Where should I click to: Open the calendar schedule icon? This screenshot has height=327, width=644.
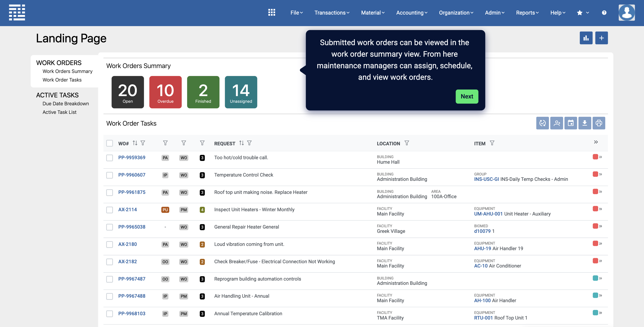click(571, 123)
